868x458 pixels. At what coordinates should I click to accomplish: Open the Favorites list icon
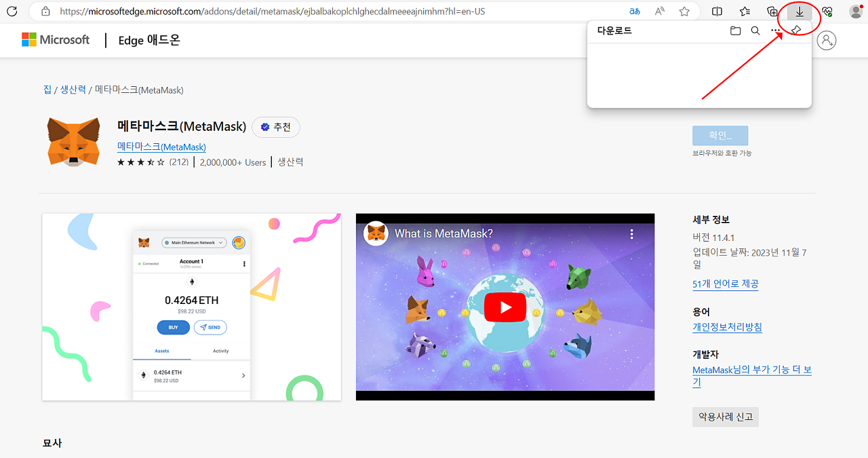point(745,12)
